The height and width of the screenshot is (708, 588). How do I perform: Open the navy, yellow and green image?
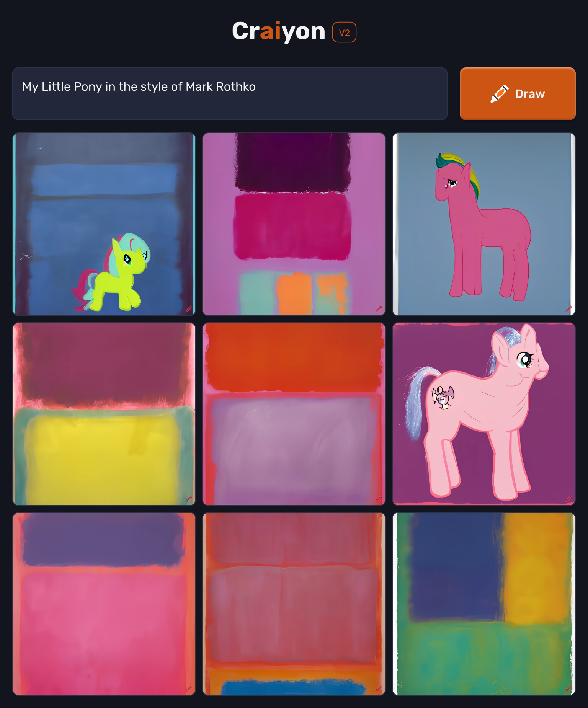pos(484,604)
